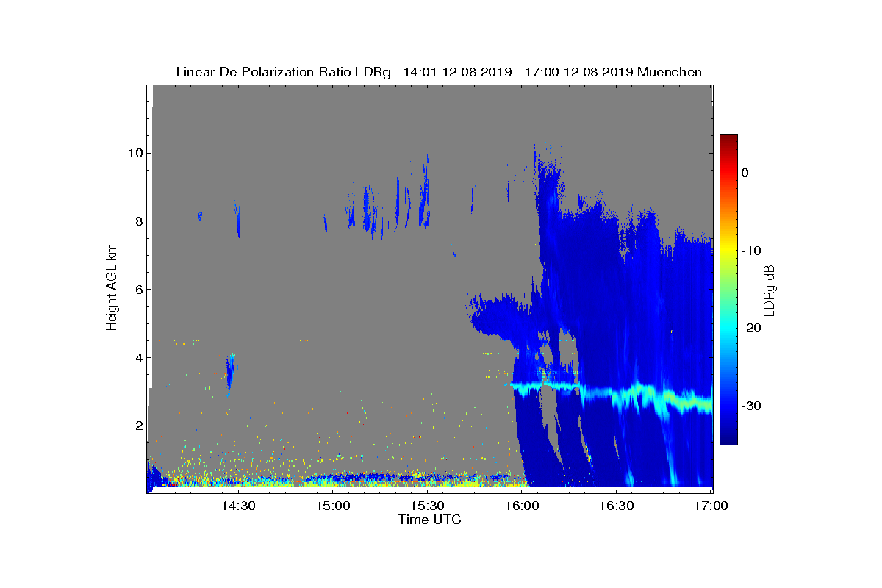
Task: Click the 17:00 time tick label
Action: click(x=711, y=506)
